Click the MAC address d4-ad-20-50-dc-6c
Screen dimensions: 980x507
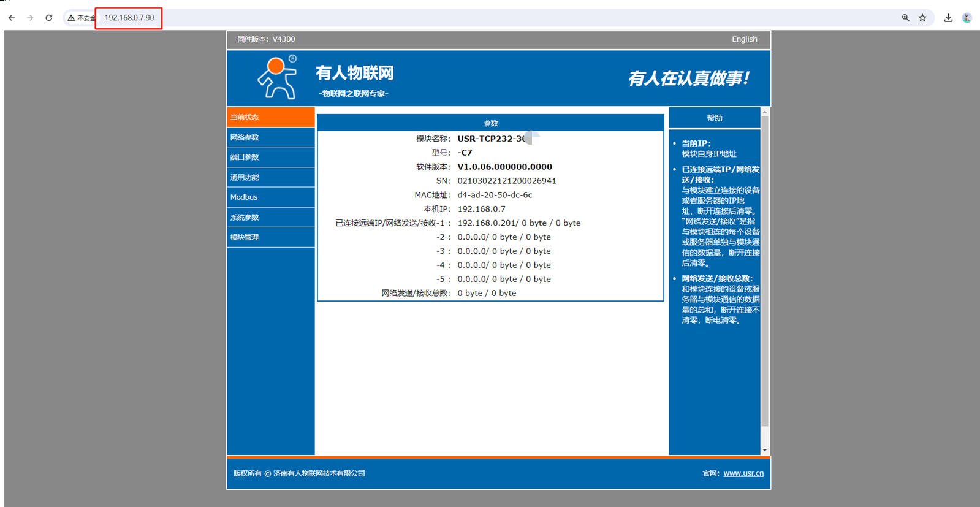(495, 195)
